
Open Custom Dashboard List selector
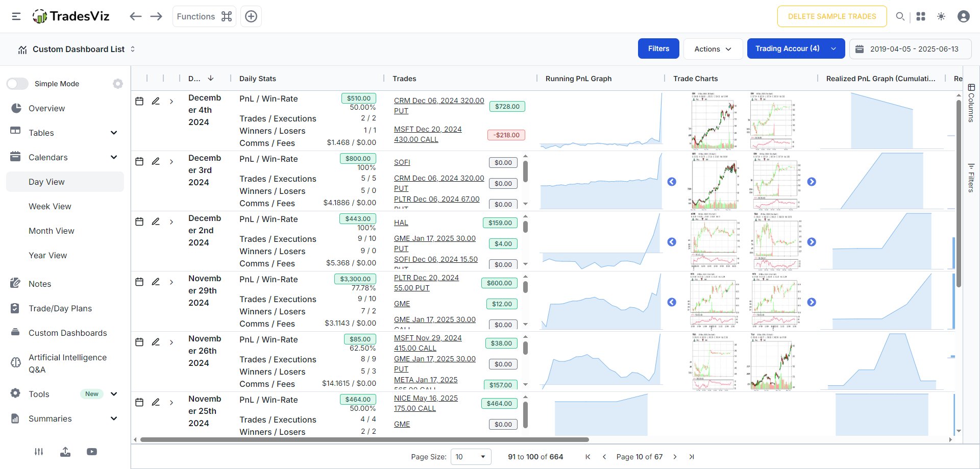tap(77, 49)
